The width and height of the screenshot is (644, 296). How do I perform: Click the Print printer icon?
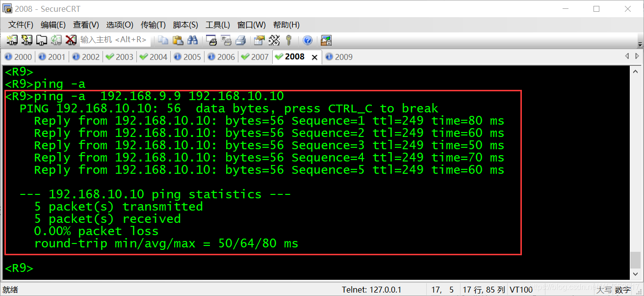pyautogui.click(x=240, y=40)
